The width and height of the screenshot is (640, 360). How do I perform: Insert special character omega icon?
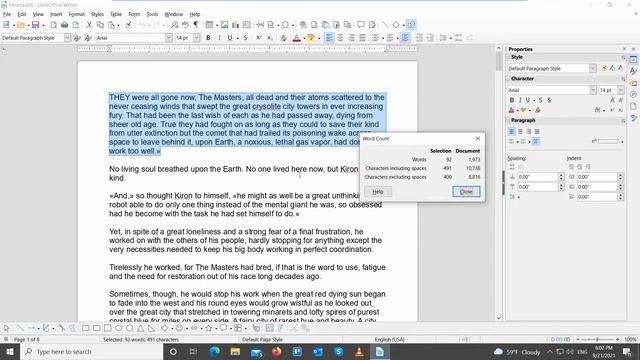click(x=285, y=25)
